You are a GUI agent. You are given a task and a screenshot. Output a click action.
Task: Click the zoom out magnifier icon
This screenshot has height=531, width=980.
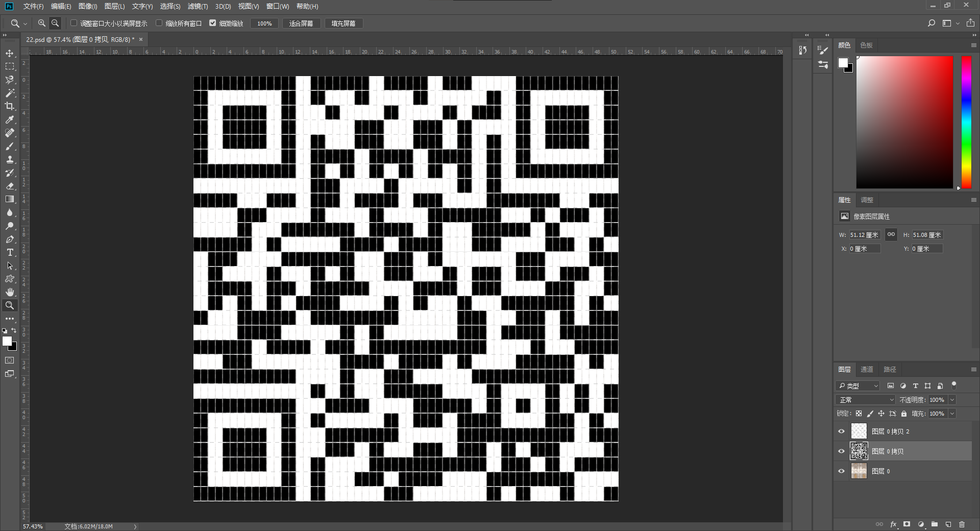point(55,23)
